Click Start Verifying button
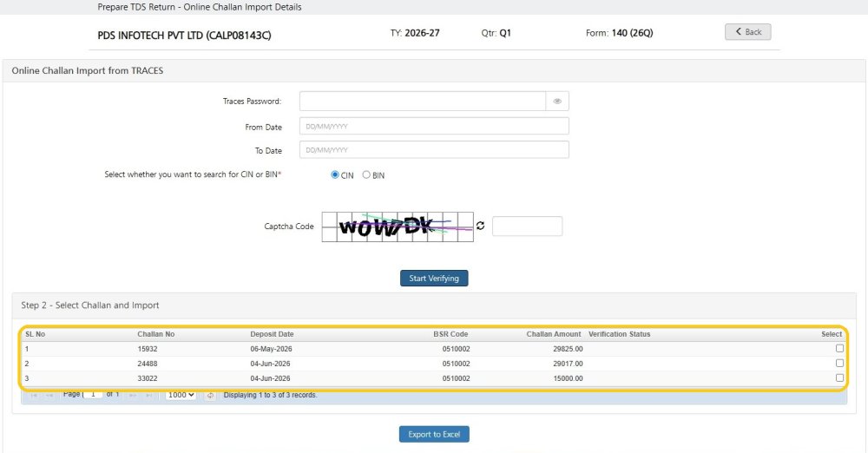868x453 pixels. point(434,278)
